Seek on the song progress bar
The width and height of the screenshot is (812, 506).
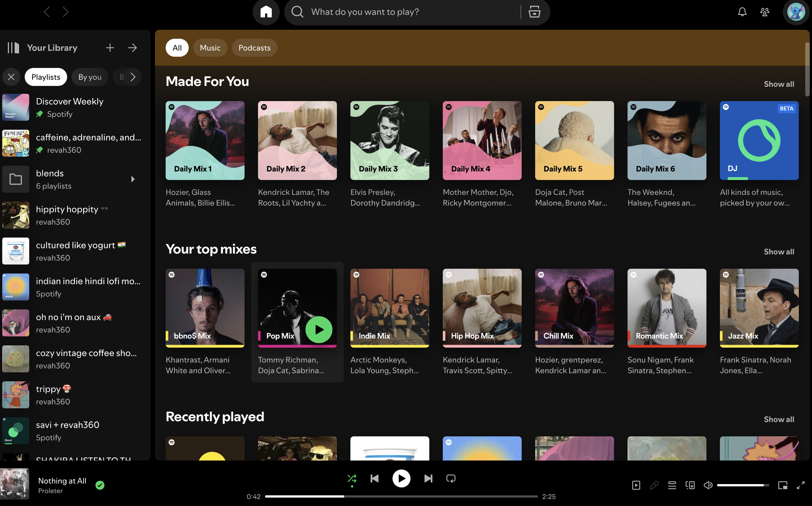tap(401, 497)
